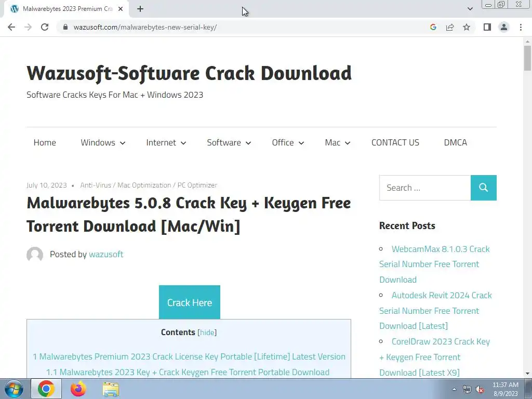Click the magnifier search button in the sidebar
532x399 pixels.
click(x=484, y=188)
